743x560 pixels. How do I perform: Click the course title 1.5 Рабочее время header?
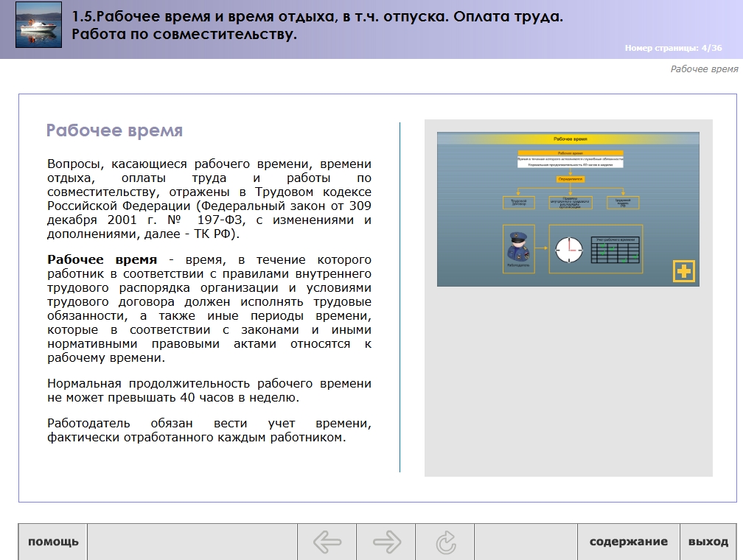(x=317, y=25)
